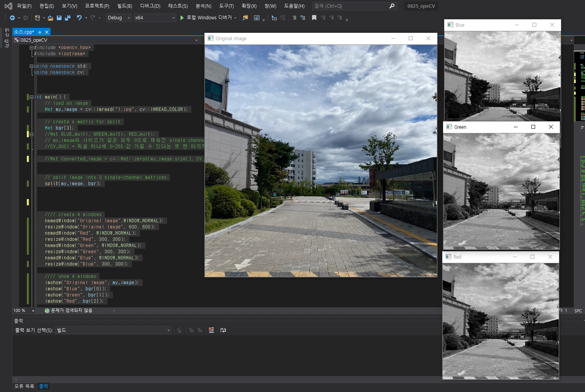Click the comment out lines icon
Viewport: 585px width, 392px height.
click(x=294, y=18)
